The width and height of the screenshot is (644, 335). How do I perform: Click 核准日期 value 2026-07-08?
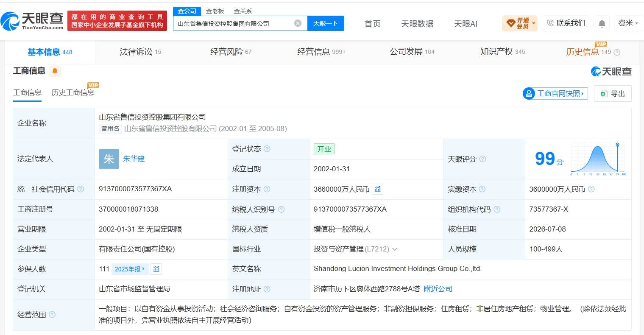pyautogui.click(x=547, y=229)
